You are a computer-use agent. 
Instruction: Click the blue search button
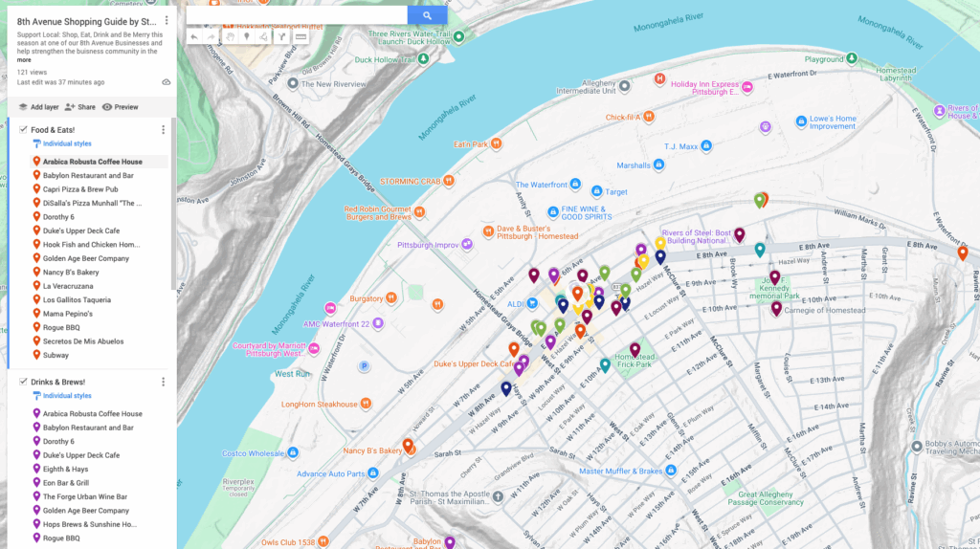coord(427,15)
